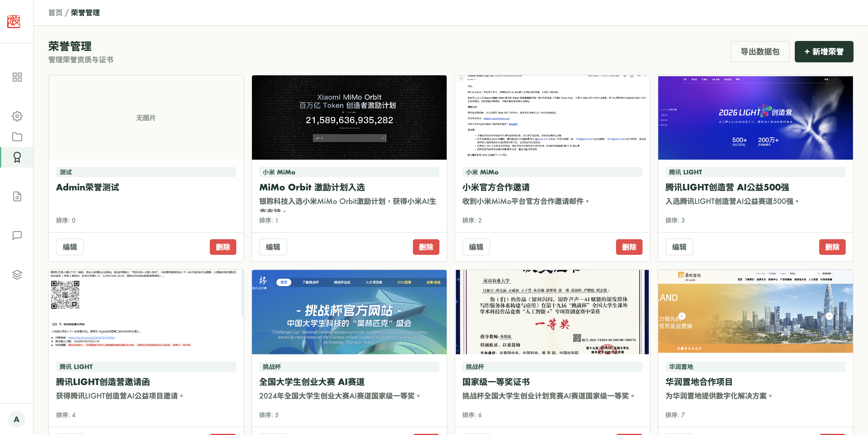The image size is (868, 435).
Task: Click the title 华润置地合作项目
Action: [699, 382]
